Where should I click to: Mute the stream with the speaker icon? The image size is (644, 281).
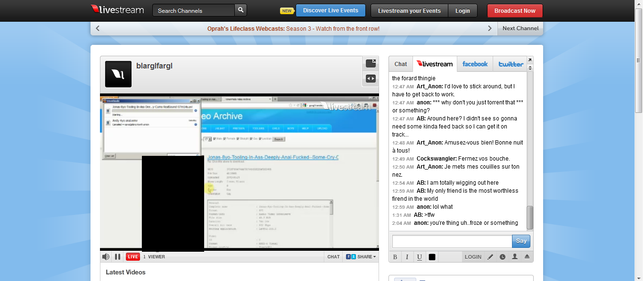click(106, 257)
